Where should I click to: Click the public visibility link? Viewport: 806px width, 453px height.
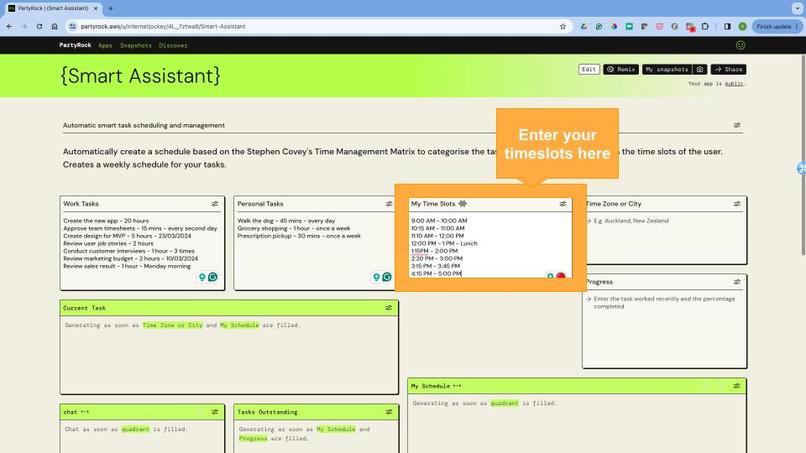(x=734, y=83)
